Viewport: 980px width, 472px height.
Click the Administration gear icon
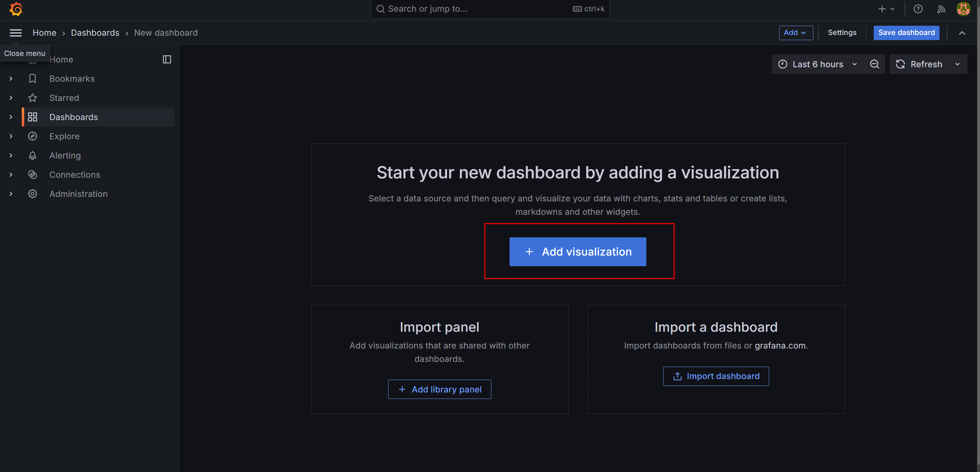[x=33, y=194]
